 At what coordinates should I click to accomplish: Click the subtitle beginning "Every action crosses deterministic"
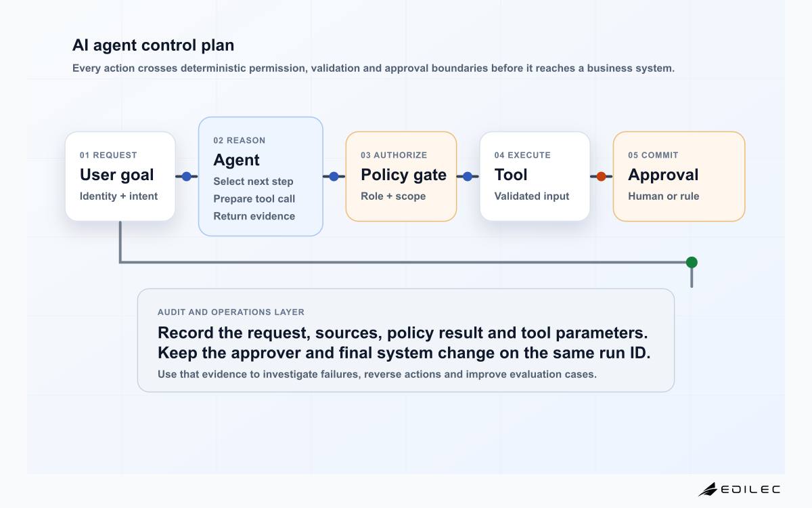[374, 68]
